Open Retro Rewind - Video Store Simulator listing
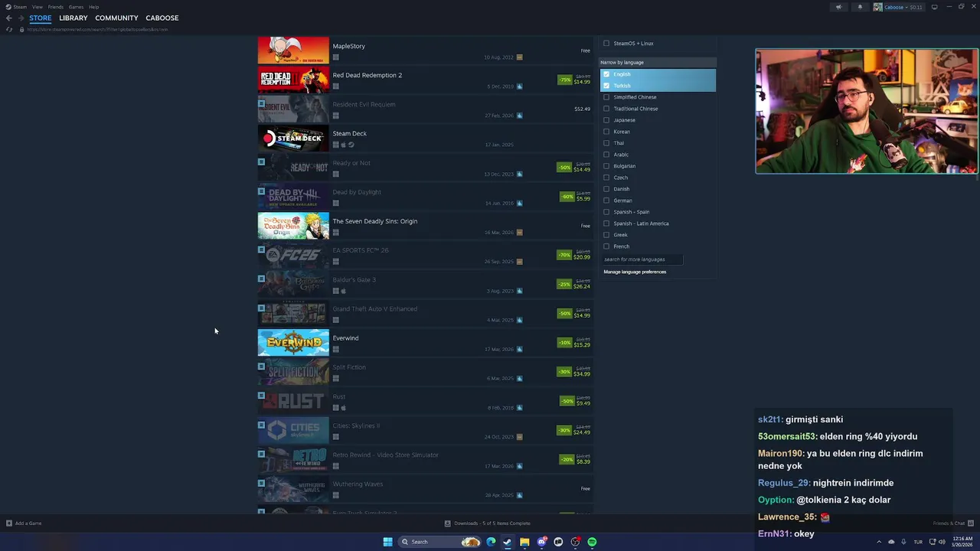The image size is (980, 551). pos(425,460)
